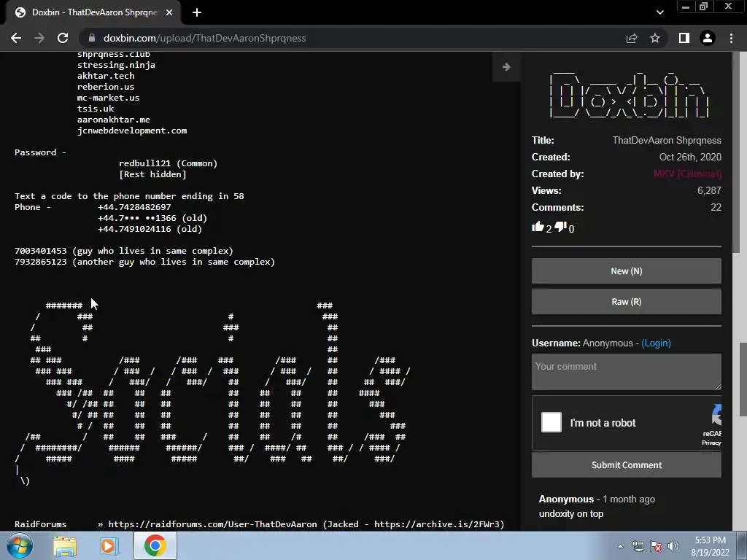This screenshot has height=560, width=747.
Task: Click the ThatDevAaron Shprqness title value
Action: coord(667,140)
